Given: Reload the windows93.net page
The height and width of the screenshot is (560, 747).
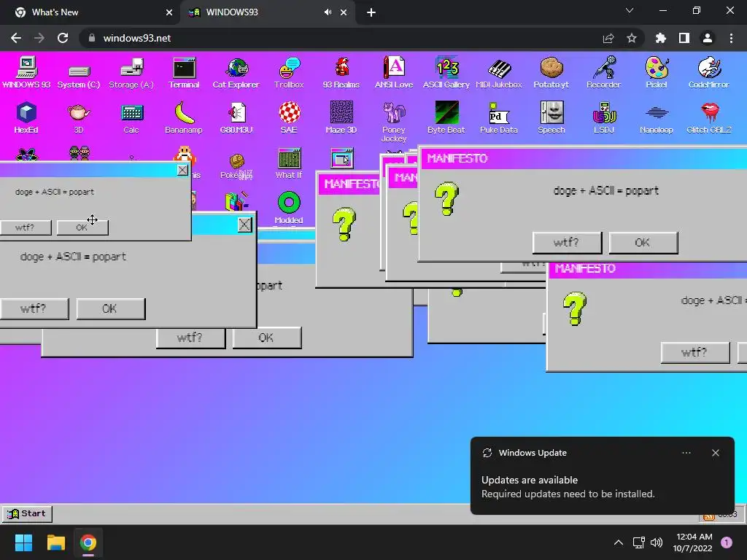Looking at the screenshot, I should (63, 38).
